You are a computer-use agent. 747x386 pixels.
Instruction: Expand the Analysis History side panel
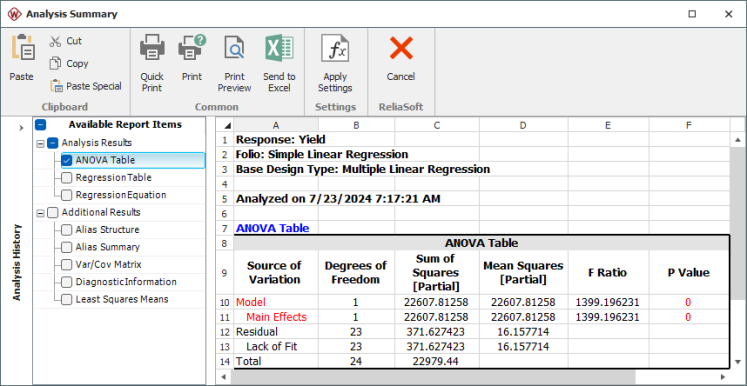tap(21, 128)
